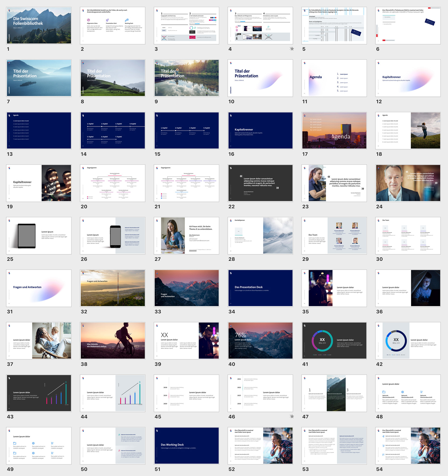Select slide 38 cyclist silhouette thumbnail
Screen dimensions: 448x476
pyautogui.click(x=112, y=340)
